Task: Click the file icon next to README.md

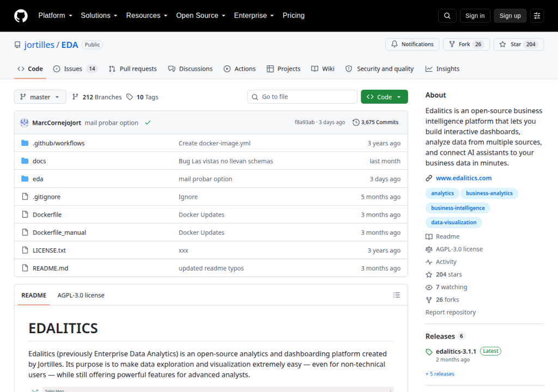Action: click(25, 268)
